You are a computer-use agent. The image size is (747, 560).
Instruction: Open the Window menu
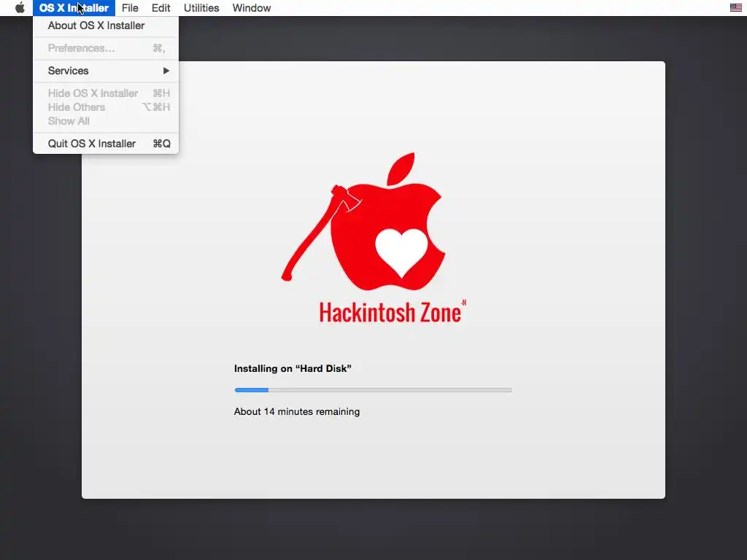point(252,8)
